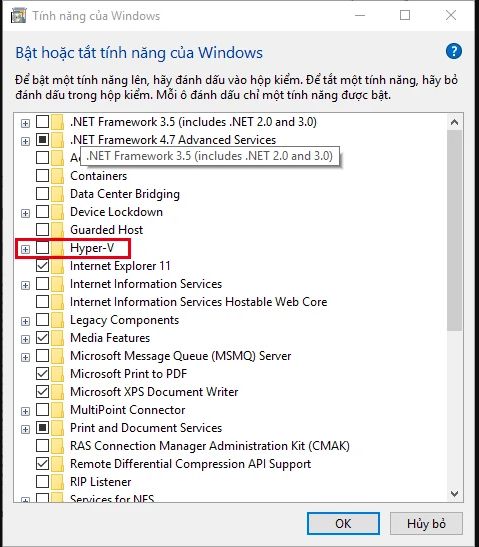This screenshot has width=479, height=547.
Task: Expand .NET Framework 3.5 tree node
Action: tap(25, 123)
